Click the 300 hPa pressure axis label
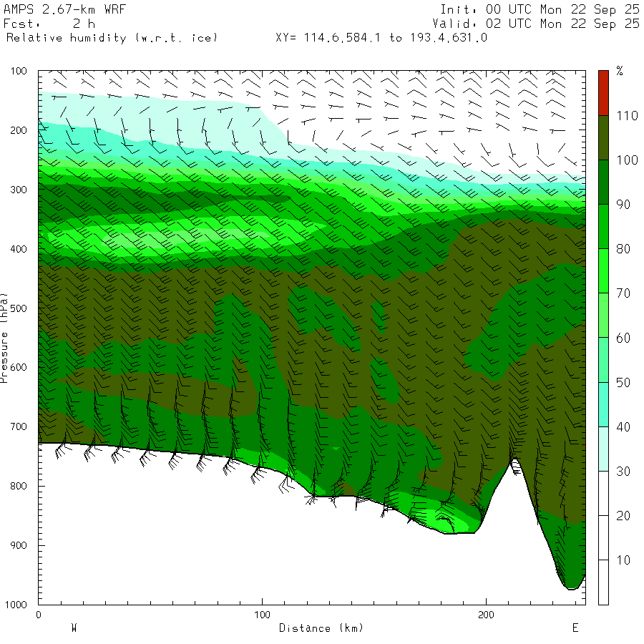644x644 pixels. tap(19, 190)
